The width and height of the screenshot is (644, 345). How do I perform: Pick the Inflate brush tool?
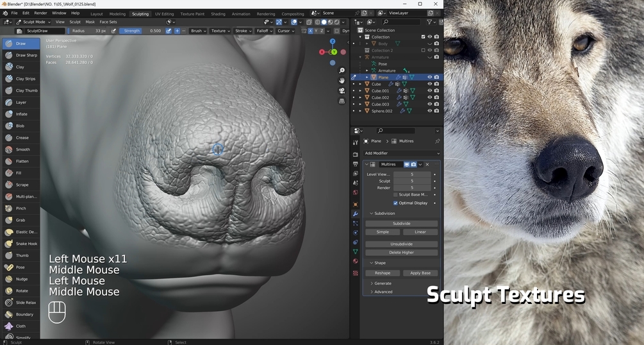tap(21, 114)
